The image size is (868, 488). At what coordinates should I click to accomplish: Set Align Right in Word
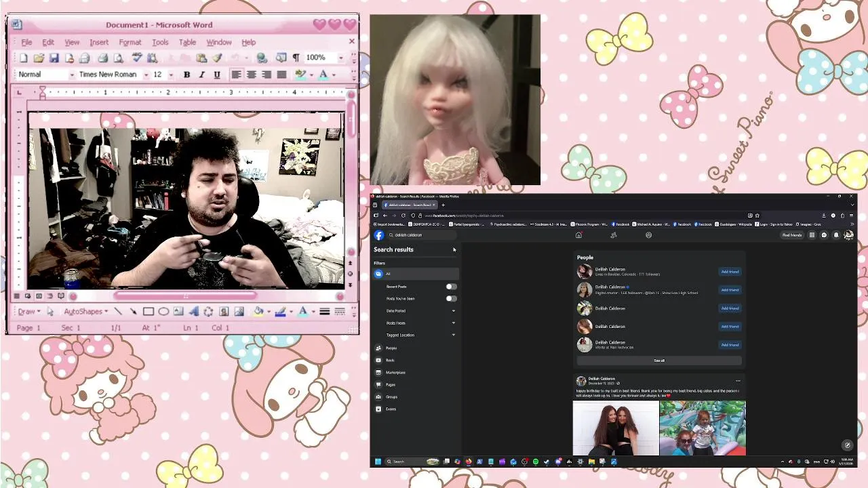click(x=267, y=75)
